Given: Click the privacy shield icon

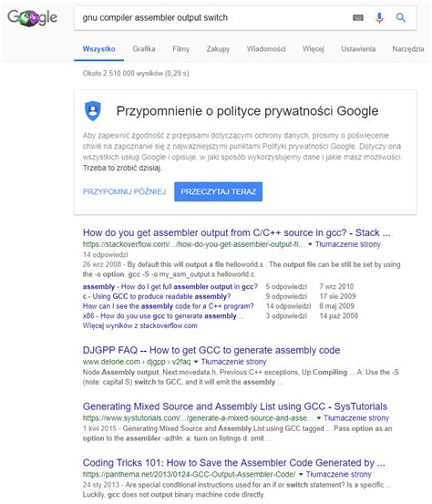Looking at the screenshot, I should 93,111.
